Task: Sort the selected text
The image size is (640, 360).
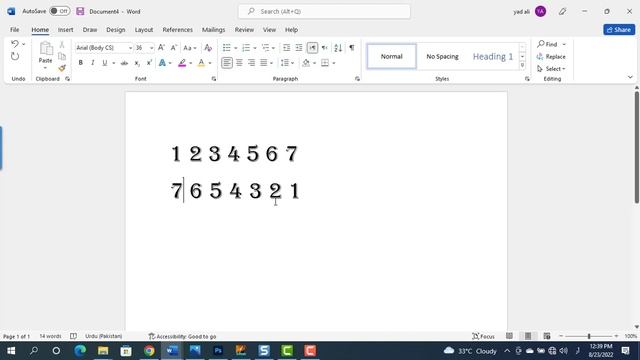Action: click(x=338, y=48)
